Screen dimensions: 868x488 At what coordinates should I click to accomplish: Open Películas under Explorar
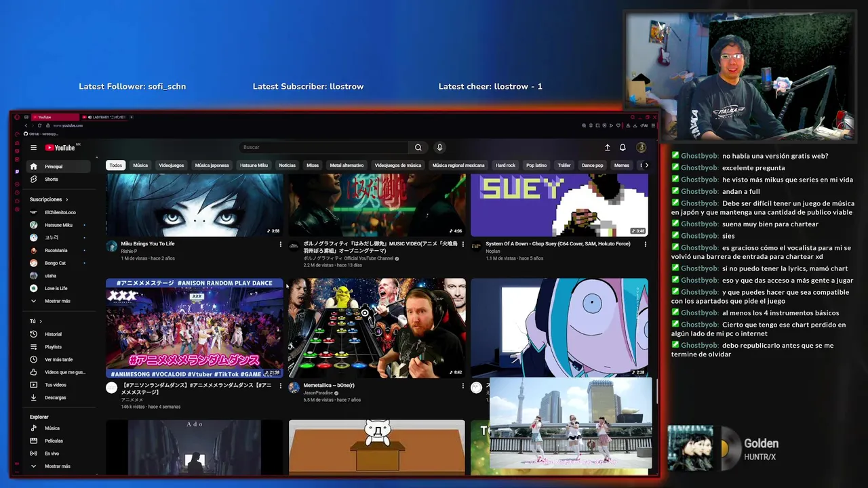point(58,441)
